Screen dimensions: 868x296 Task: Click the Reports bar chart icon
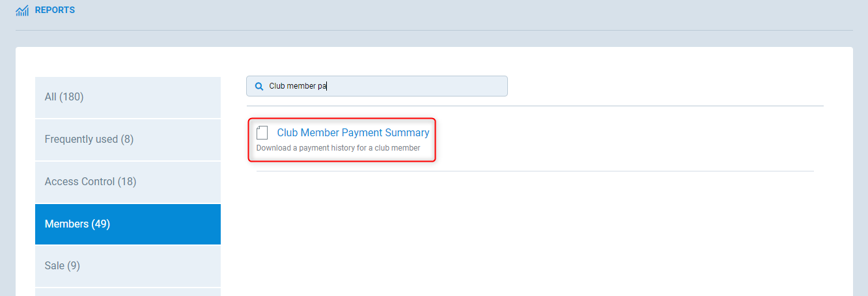[22, 10]
